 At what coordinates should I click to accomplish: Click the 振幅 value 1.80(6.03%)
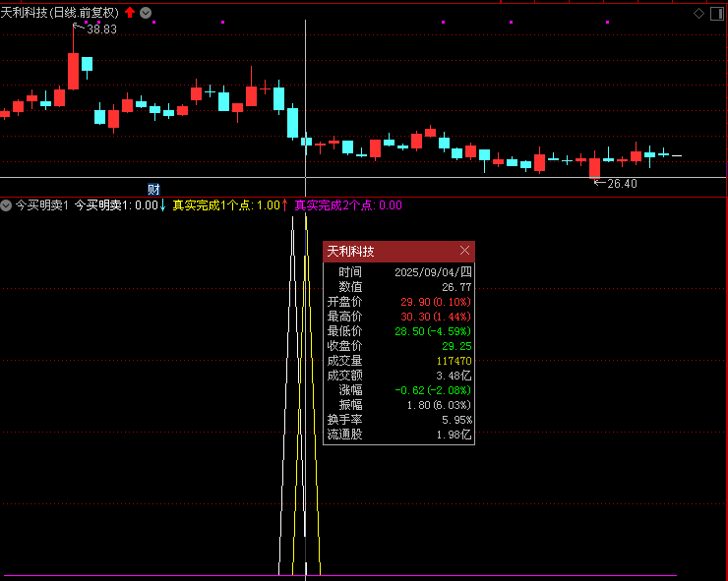point(439,405)
